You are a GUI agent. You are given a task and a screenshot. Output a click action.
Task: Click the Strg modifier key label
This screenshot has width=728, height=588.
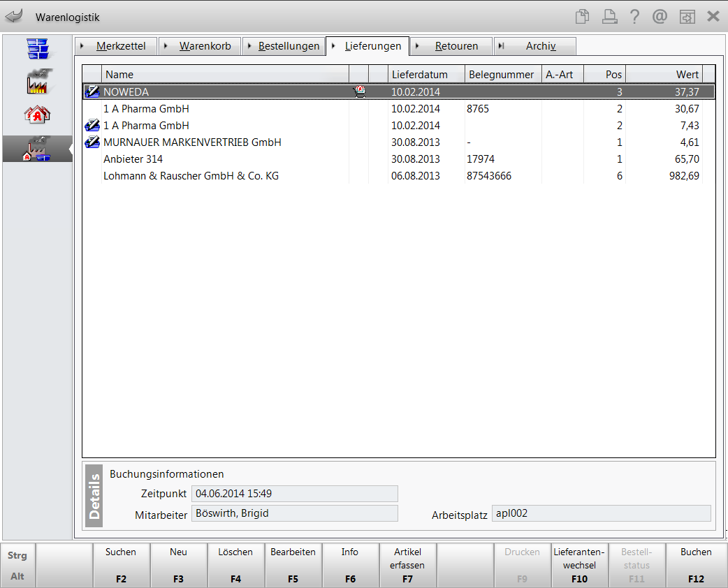pos(17,555)
